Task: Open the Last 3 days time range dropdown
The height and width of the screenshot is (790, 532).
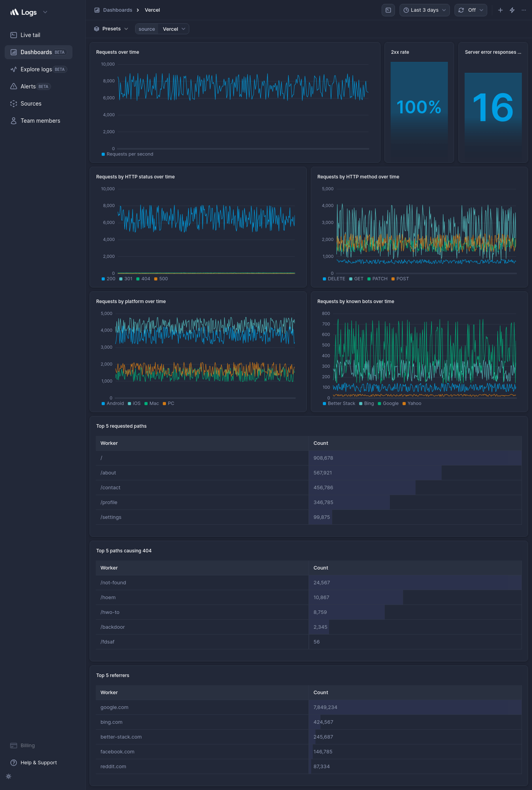Action: [424, 10]
